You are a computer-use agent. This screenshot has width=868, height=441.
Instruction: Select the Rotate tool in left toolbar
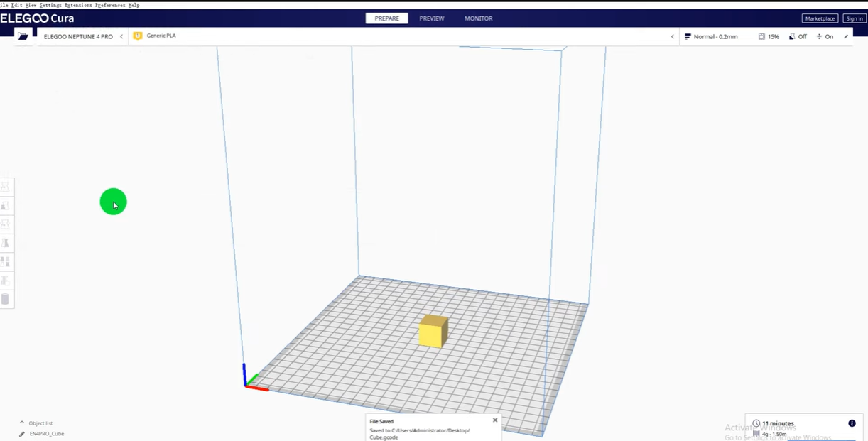5,224
